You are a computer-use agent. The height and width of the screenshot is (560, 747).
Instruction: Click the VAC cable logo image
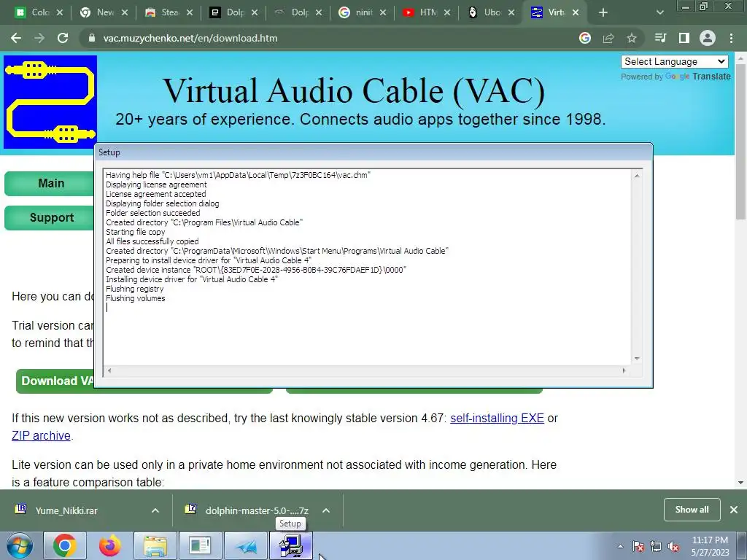click(x=50, y=102)
